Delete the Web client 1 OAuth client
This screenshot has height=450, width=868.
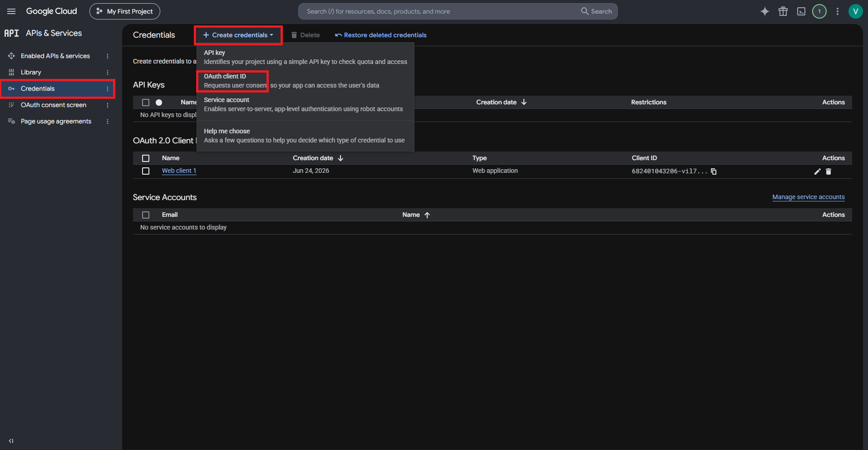click(x=829, y=171)
